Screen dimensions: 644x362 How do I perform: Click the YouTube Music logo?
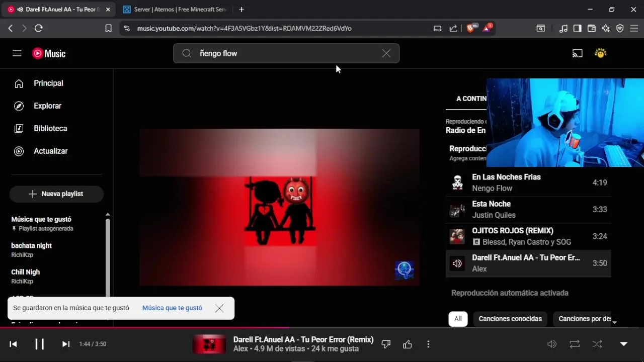tap(49, 53)
